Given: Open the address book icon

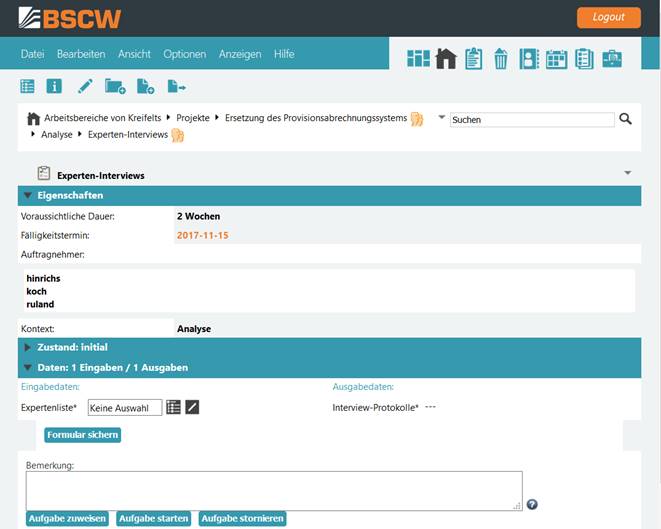Looking at the screenshot, I should tap(529, 59).
